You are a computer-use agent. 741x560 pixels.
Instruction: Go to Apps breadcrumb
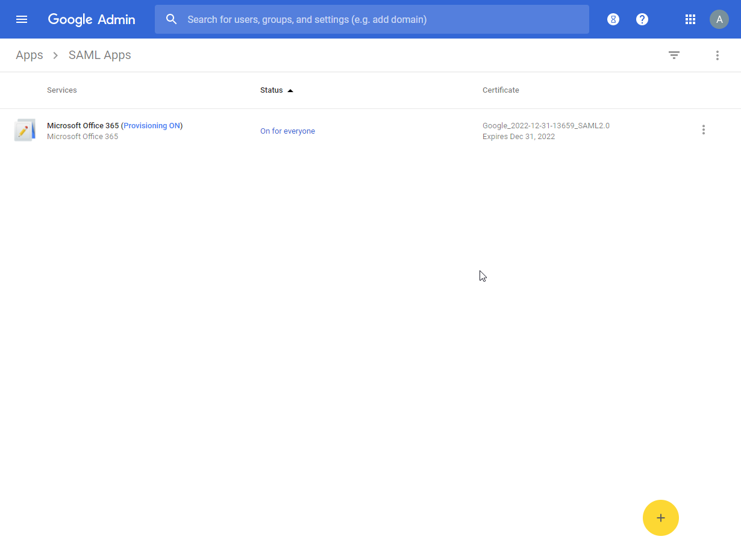(30, 55)
